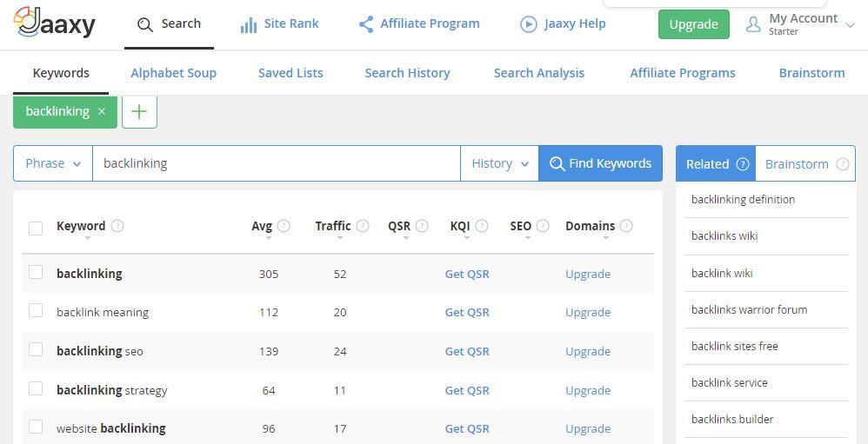Open the Phrase search type dropdown

click(53, 163)
